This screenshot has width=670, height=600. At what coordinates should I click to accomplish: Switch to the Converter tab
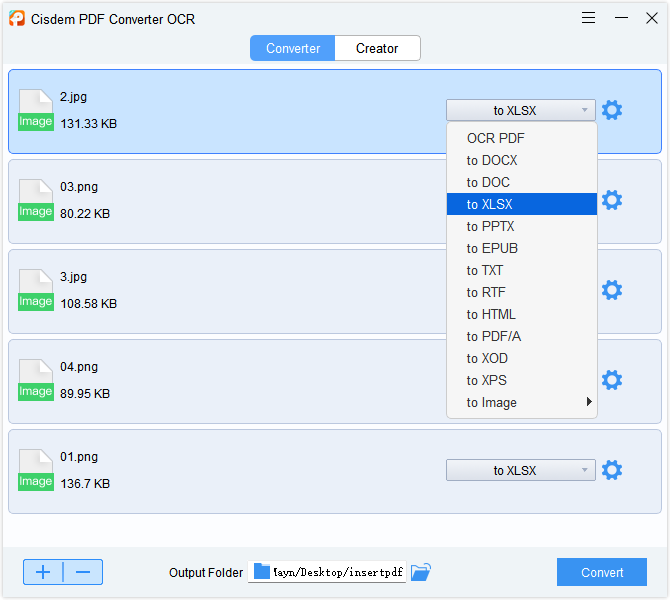293,48
